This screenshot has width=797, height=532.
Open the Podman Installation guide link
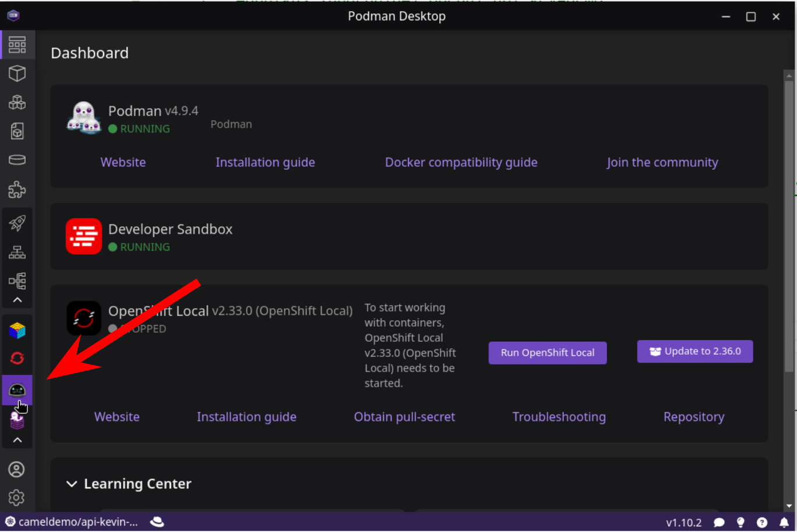click(x=265, y=162)
